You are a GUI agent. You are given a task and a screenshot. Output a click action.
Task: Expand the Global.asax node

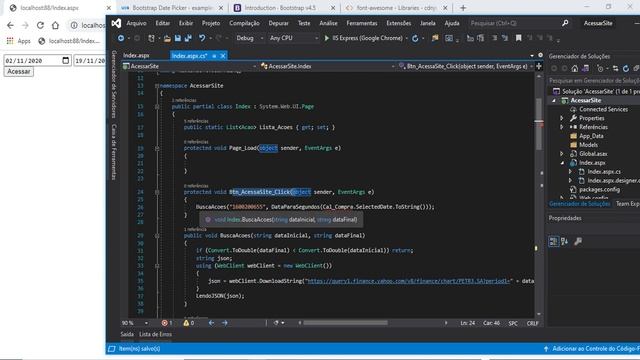click(x=562, y=154)
